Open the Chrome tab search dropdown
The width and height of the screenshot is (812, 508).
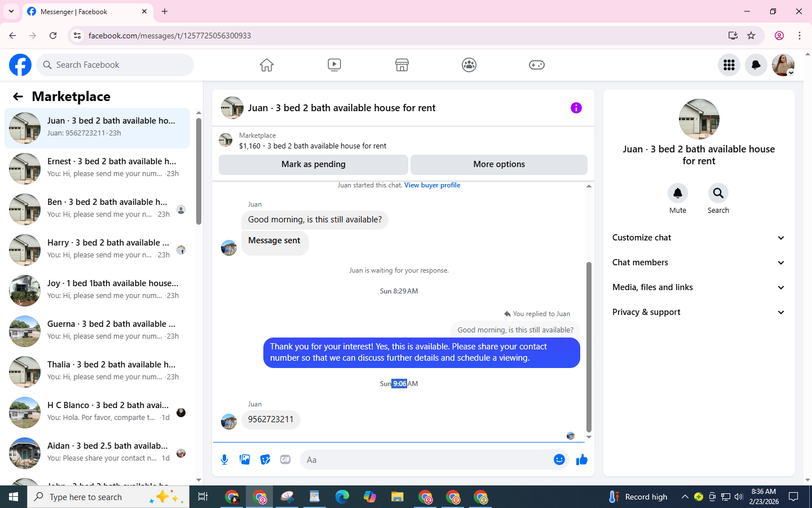point(11,11)
